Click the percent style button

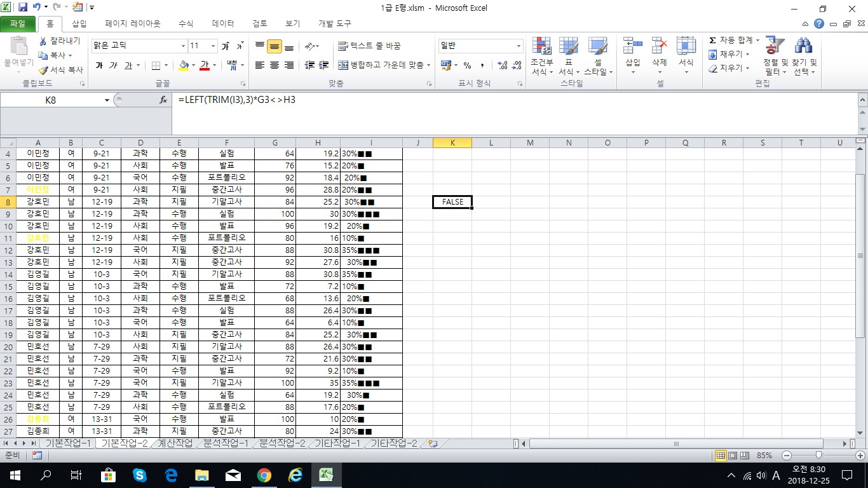pyautogui.click(x=467, y=65)
